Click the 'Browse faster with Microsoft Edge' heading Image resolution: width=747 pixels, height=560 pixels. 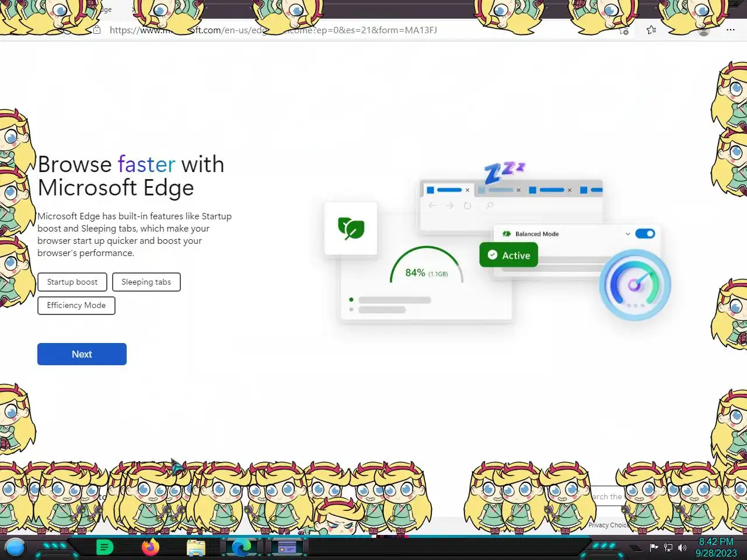point(131,176)
